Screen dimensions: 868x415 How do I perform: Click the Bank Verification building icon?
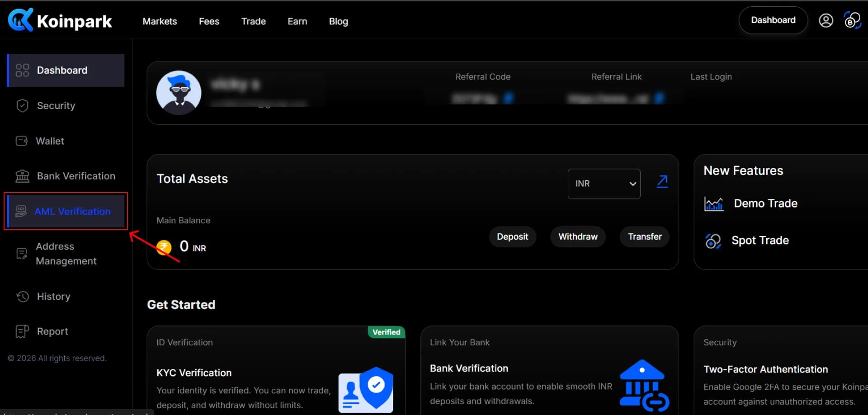click(22, 176)
